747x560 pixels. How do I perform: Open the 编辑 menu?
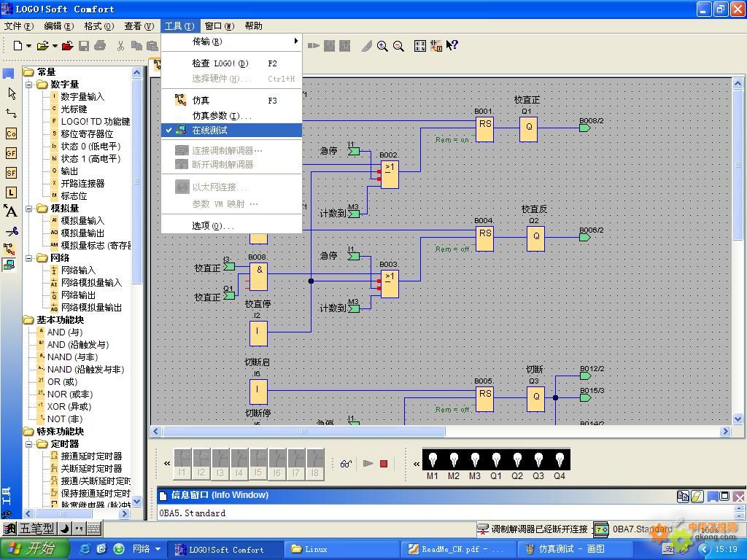58,26
